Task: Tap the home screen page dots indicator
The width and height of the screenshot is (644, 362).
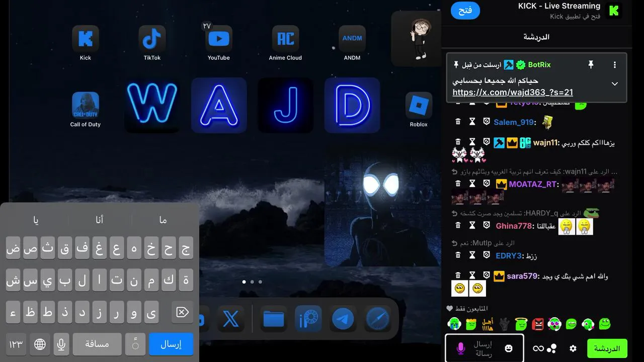Action: click(252, 282)
